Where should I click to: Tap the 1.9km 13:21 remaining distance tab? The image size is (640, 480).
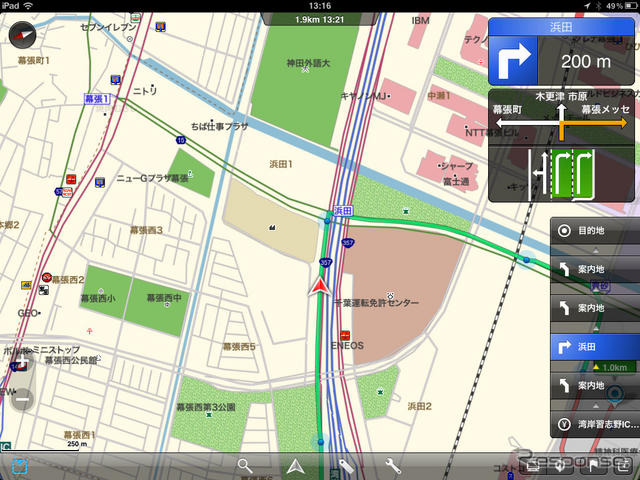point(320,19)
